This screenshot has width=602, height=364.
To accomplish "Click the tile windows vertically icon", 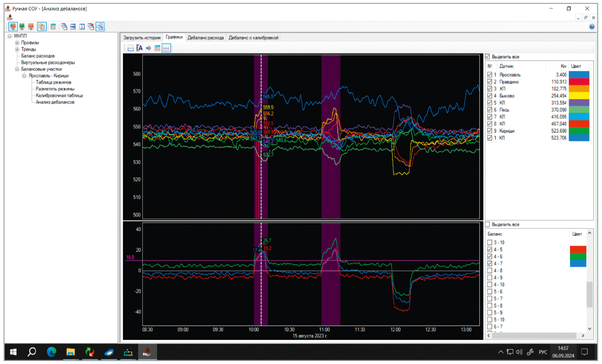I will point(82,27).
